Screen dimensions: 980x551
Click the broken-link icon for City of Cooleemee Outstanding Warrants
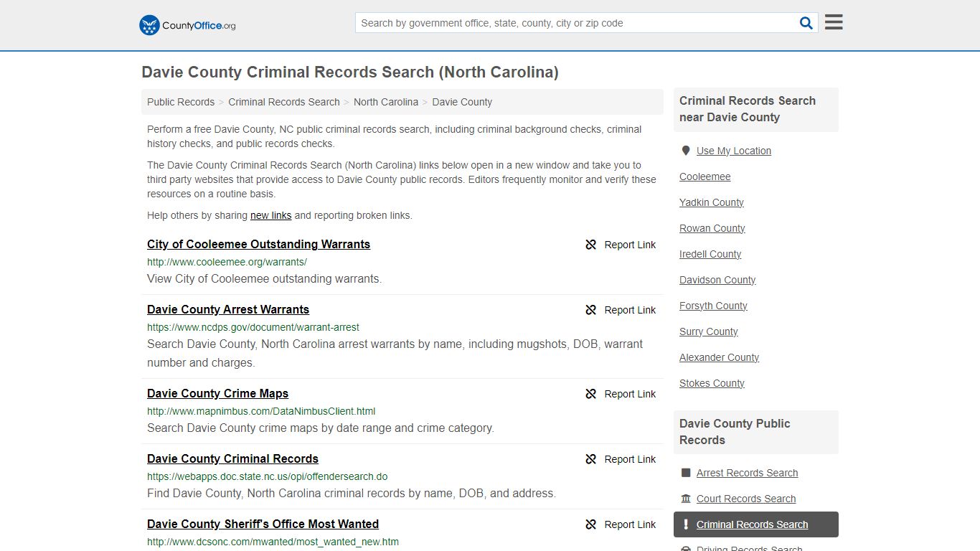591,245
